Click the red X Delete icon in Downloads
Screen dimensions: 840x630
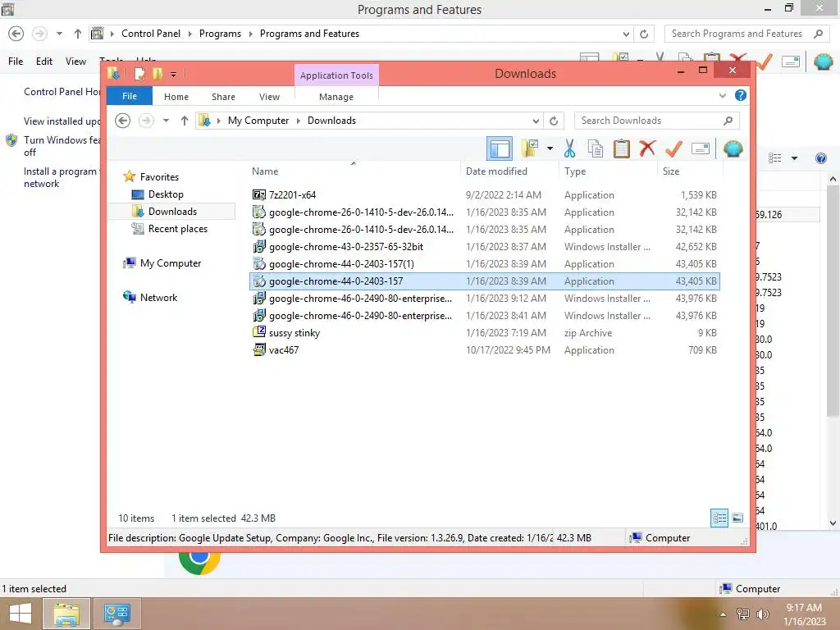[x=647, y=148]
